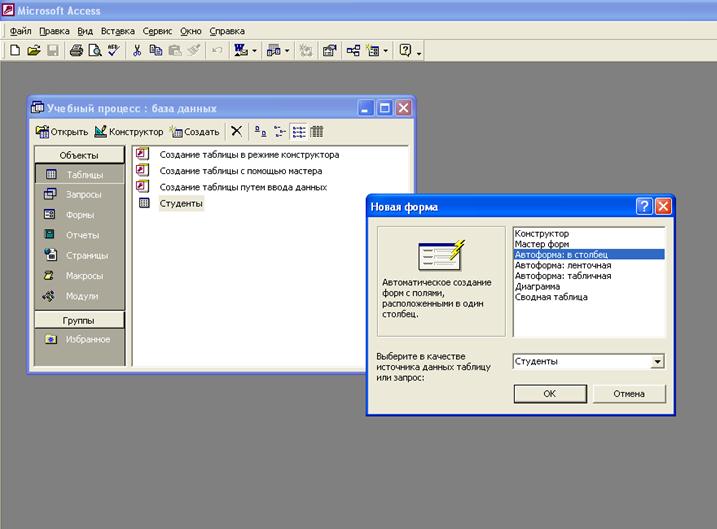Open the Окно menu

click(191, 31)
